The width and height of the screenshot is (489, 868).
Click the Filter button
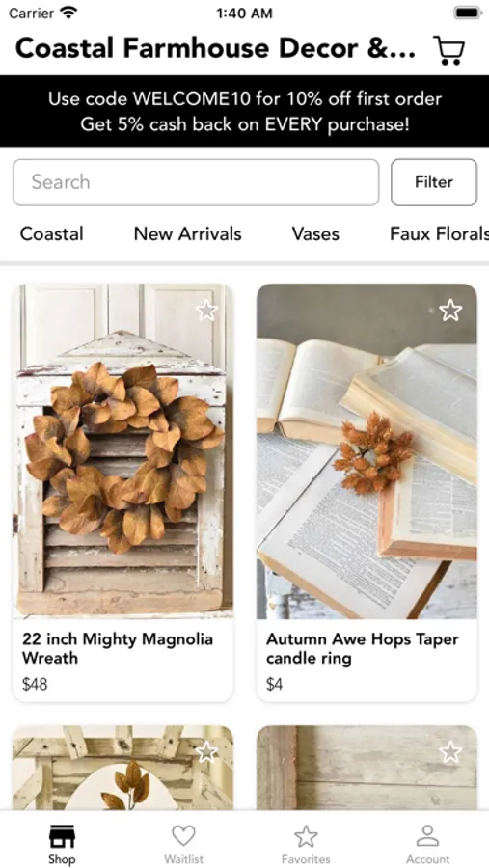434,182
